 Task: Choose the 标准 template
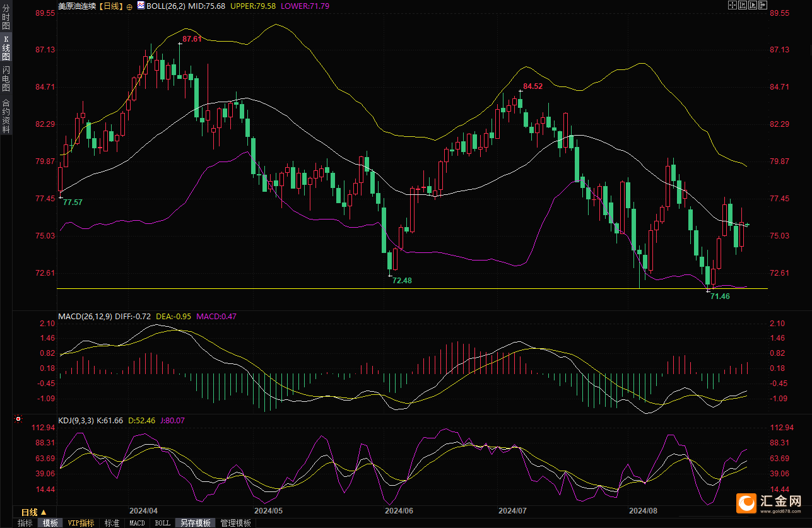tap(112, 523)
